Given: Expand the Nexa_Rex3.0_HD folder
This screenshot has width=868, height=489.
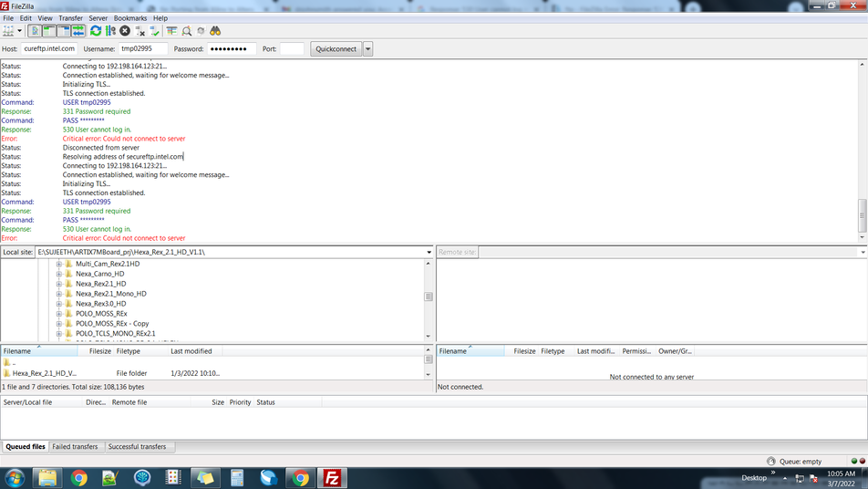Looking at the screenshot, I should [x=59, y=304].
